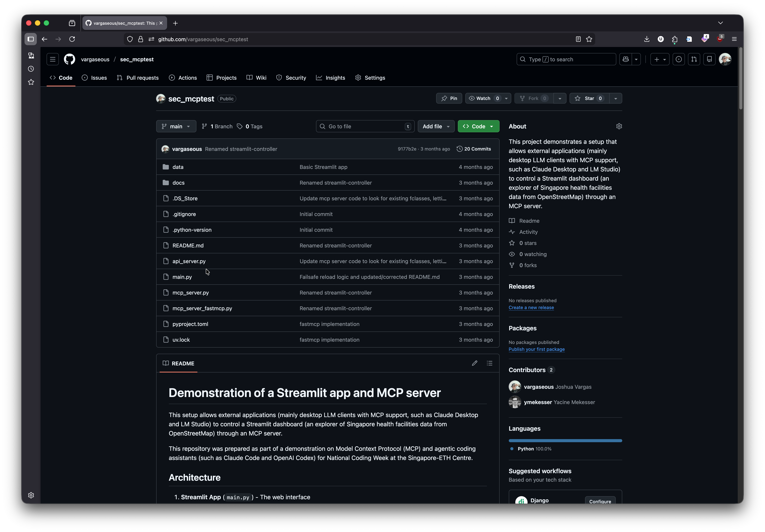765x532 pixels.
Task: Open the Projects tab
Action: (x=222, y=78)
